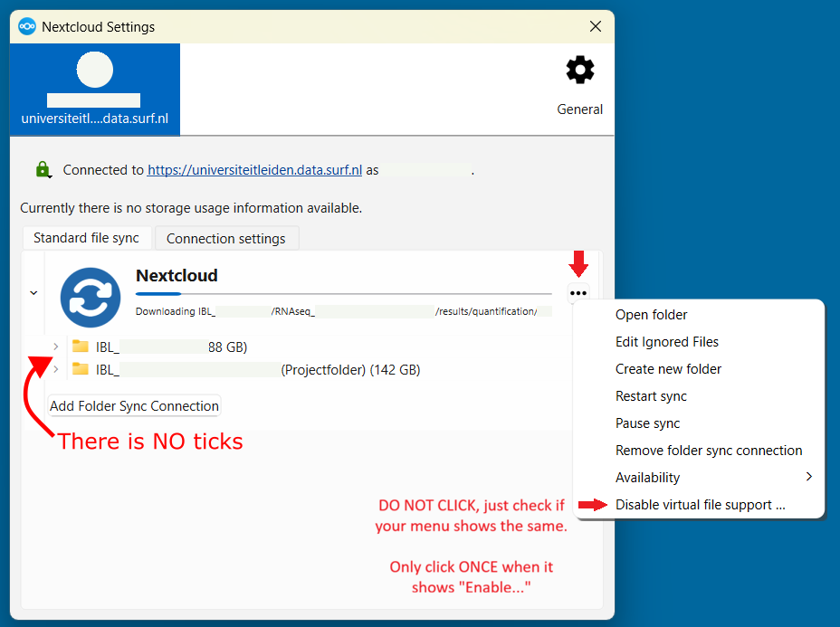Click the folder icon of the Projectfolder entry
Viewport: 840px width, 627px height.
(81, 368)
